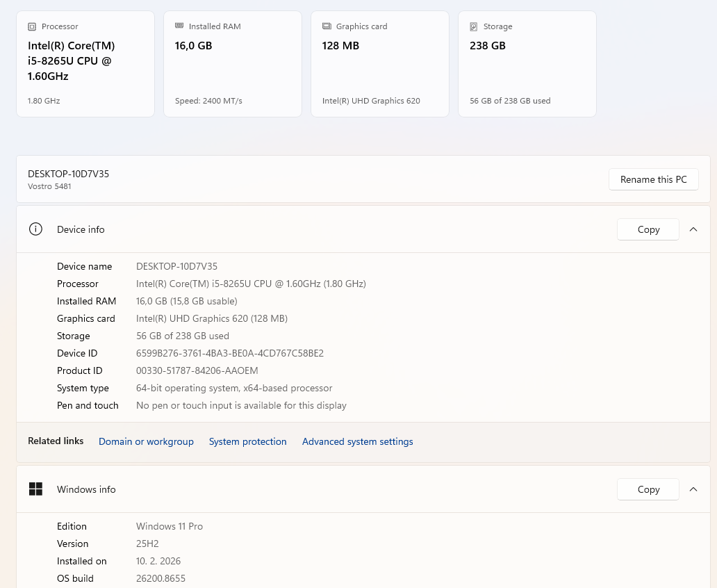Open the Domain or workgroup link
The height and width of the screenshot is (588, 717).
click(x=147, y=441)
